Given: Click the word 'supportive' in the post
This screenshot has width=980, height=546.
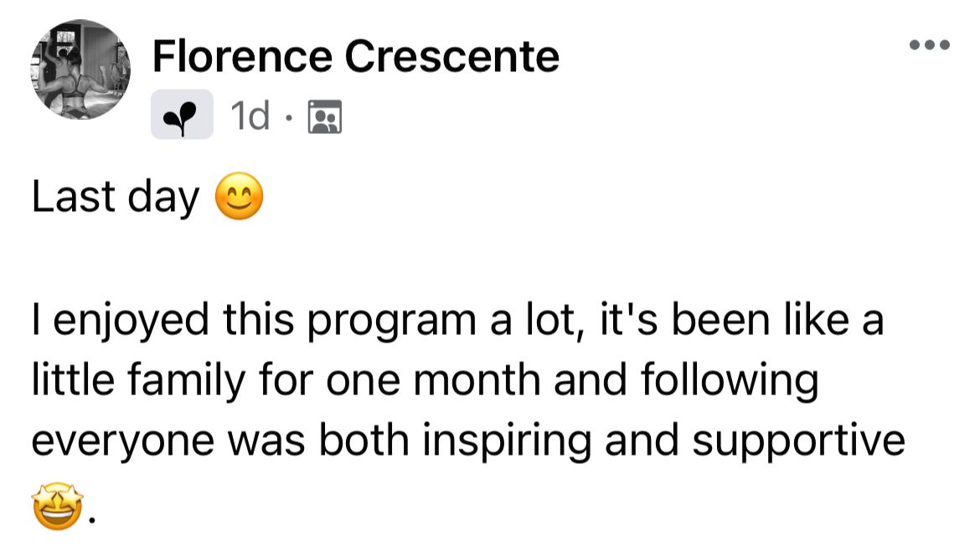Looking at the screenshot, I should (798, 441).
